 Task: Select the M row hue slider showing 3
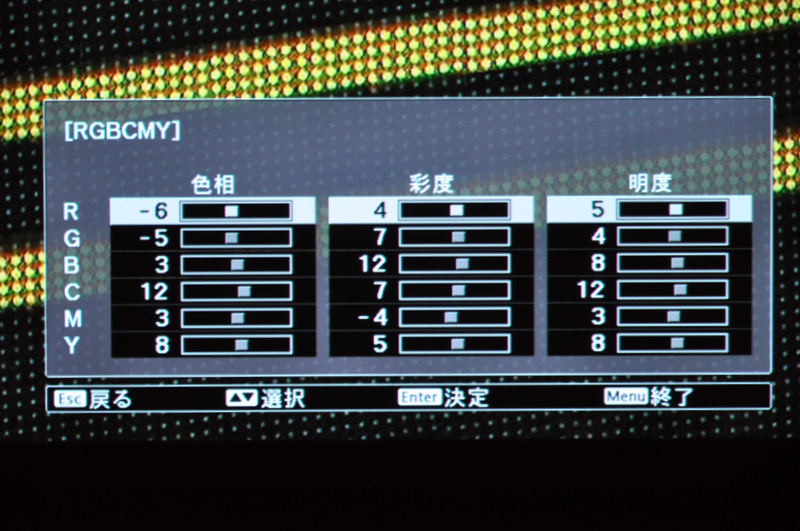236,318
